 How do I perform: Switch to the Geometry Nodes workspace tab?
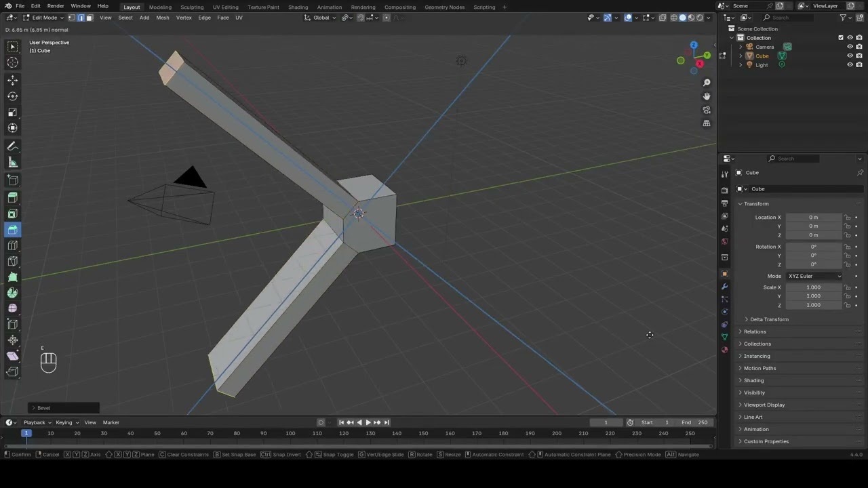(x=444, y=7)
